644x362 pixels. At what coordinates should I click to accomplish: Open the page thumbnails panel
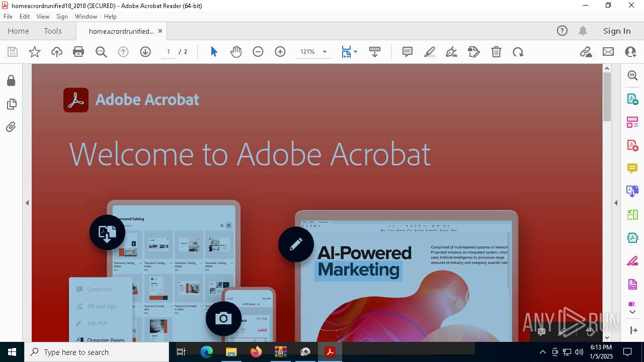[11, 104]
